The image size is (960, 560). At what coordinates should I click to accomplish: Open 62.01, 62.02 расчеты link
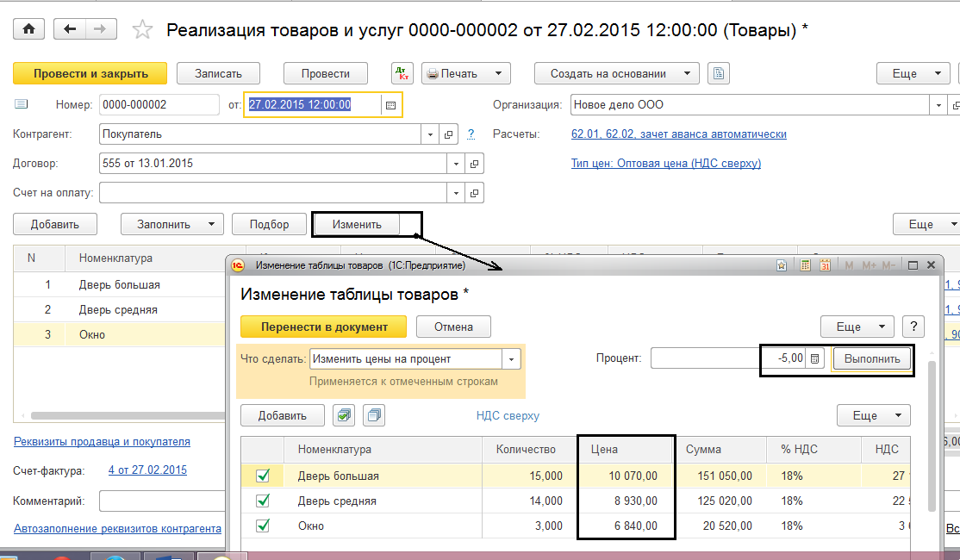click(679, 134)
